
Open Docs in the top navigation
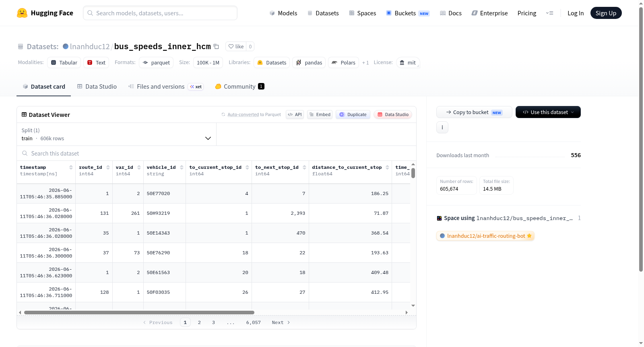click(x=451, y=13)
